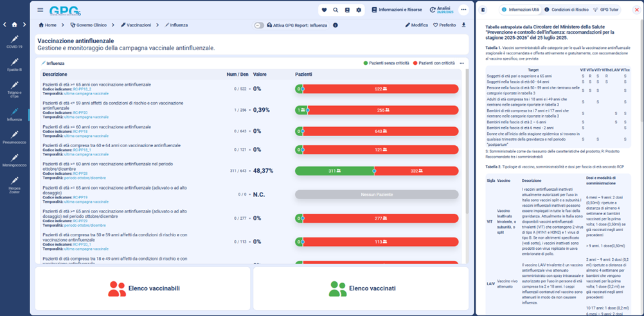Enable the Attiva GPG Report: Influenza switch
The image size is (644, 316).
pyautogui.click(x=259, y=25)
